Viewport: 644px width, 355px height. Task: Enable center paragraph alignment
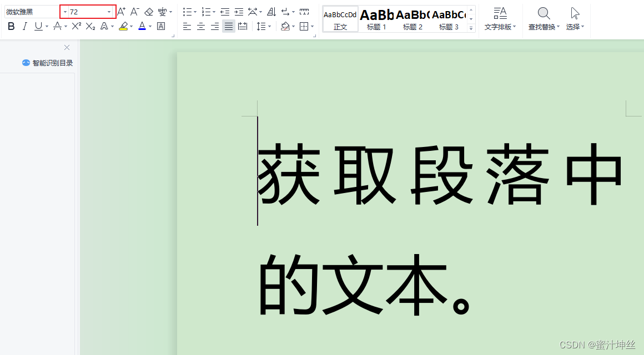200,26
